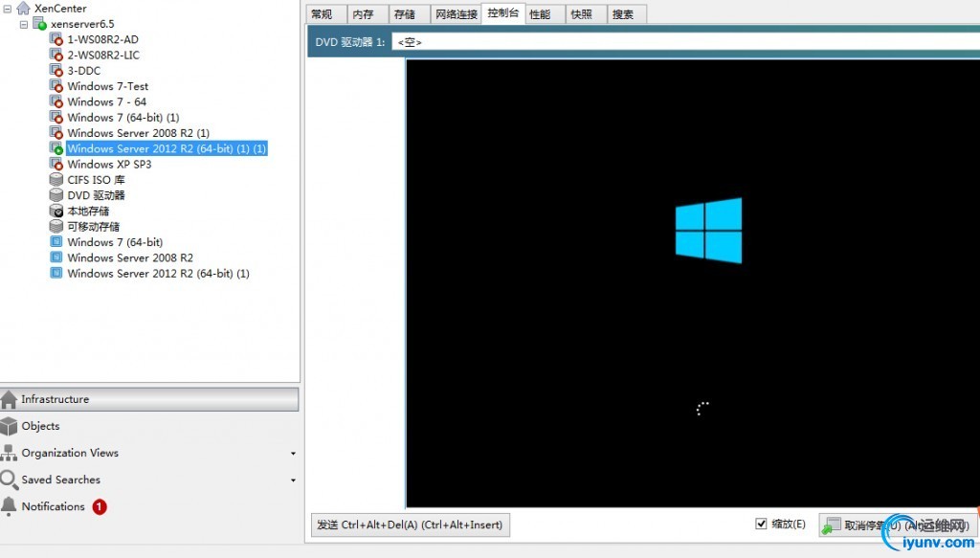Click the 3-DDC VM icon
Image resolution: width=980 pixels, height=558 pixels.
pyautogui.click(x=56, y=71)
